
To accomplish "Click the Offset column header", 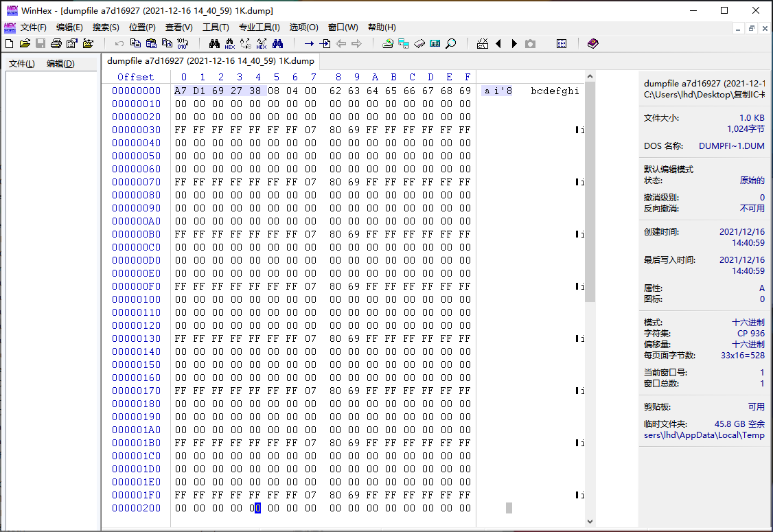I will tap(135, 77).
